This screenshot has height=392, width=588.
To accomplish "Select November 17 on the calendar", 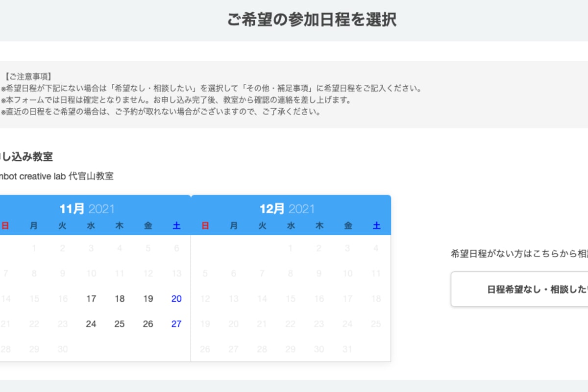I will [x=91, y=298].
